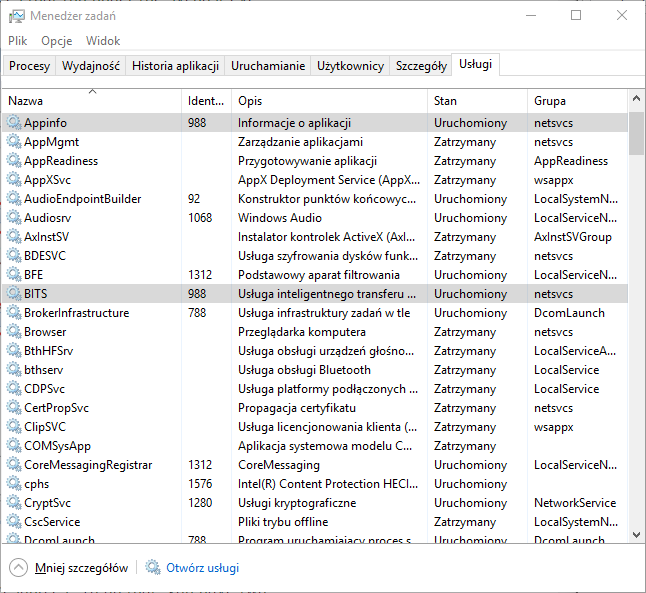Screen dimensions: 646x593
Task: Click the gear icon next to bthserv
Action: pyautogui.click(x=14, y=370)
